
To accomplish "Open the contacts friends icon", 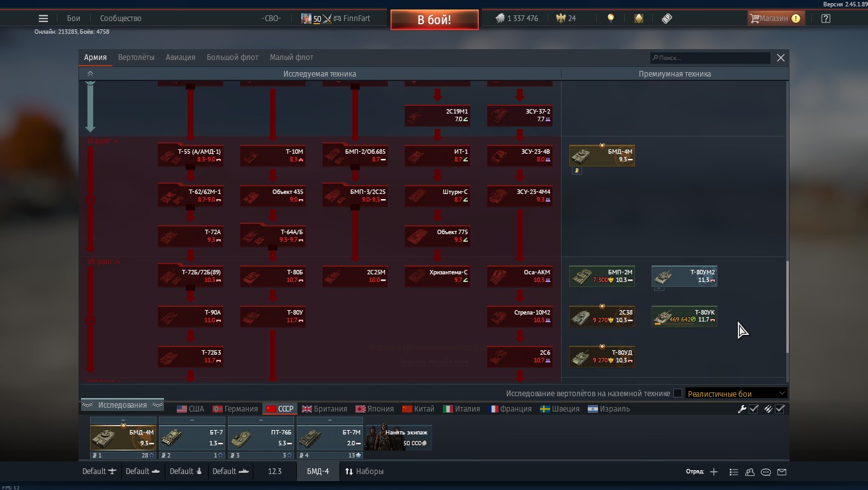I will 750,472.
